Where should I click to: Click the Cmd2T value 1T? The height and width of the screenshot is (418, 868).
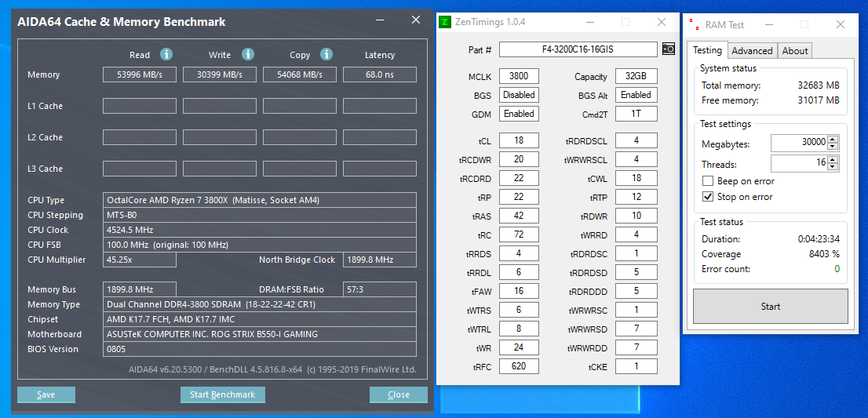coord(636,114)
